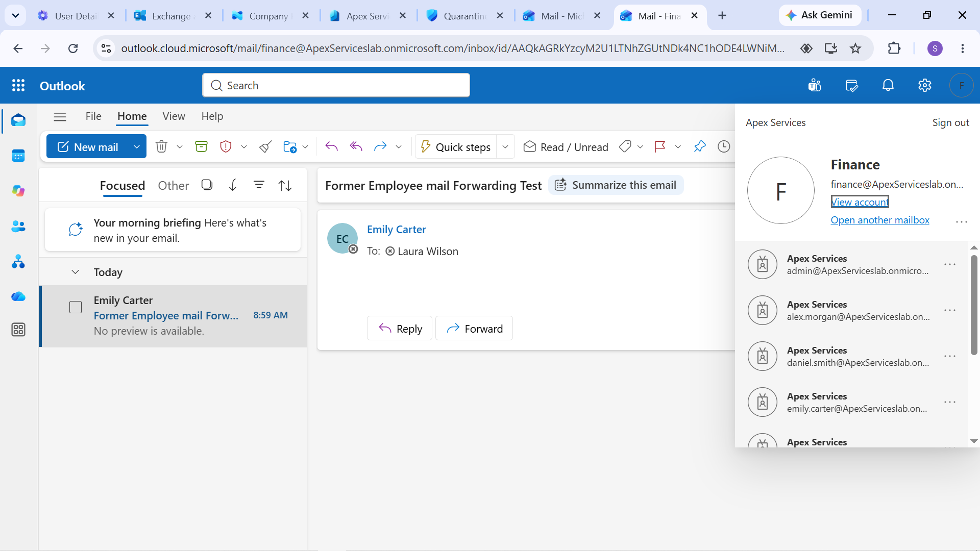Viewport: 980px width, 551px height.
Task: Archive the selected message
Action: tap(201, 147)
